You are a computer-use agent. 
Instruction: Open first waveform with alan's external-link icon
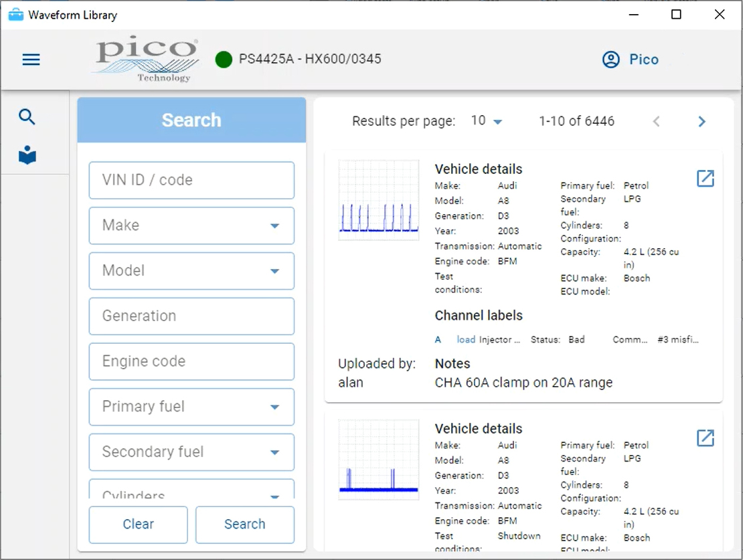pyautogui.click(x=705, y=179)
